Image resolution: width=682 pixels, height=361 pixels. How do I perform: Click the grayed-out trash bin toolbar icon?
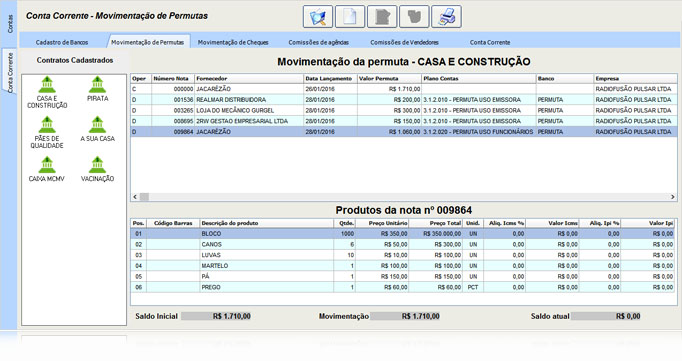pos(414,17)
